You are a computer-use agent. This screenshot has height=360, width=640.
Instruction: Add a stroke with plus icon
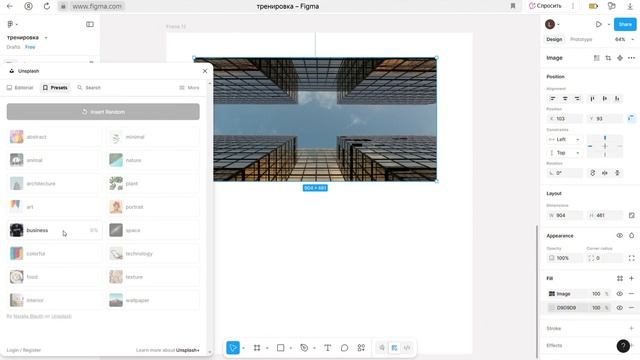(631, 328)
